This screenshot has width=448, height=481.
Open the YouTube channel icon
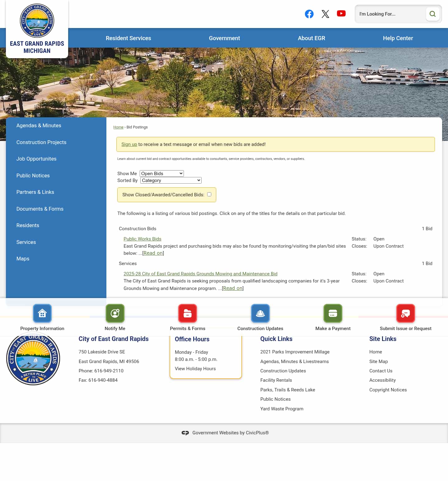click(x=341, y=14)
